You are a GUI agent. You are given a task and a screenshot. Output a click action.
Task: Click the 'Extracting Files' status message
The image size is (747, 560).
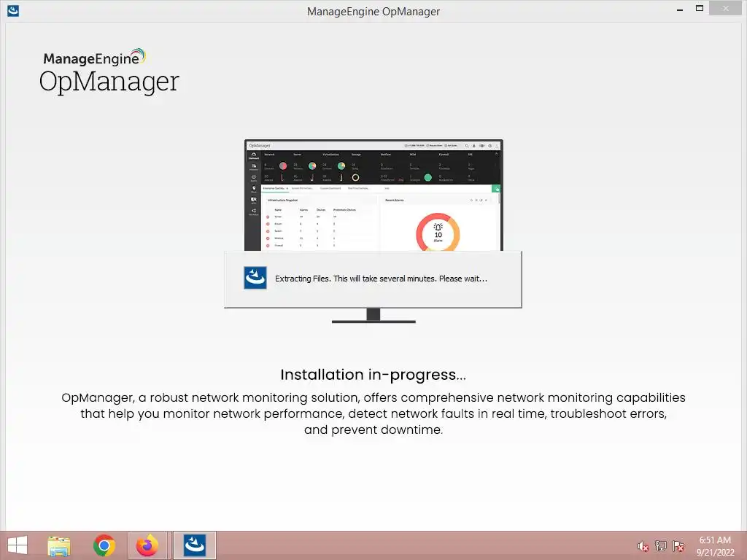pos(381,279)
